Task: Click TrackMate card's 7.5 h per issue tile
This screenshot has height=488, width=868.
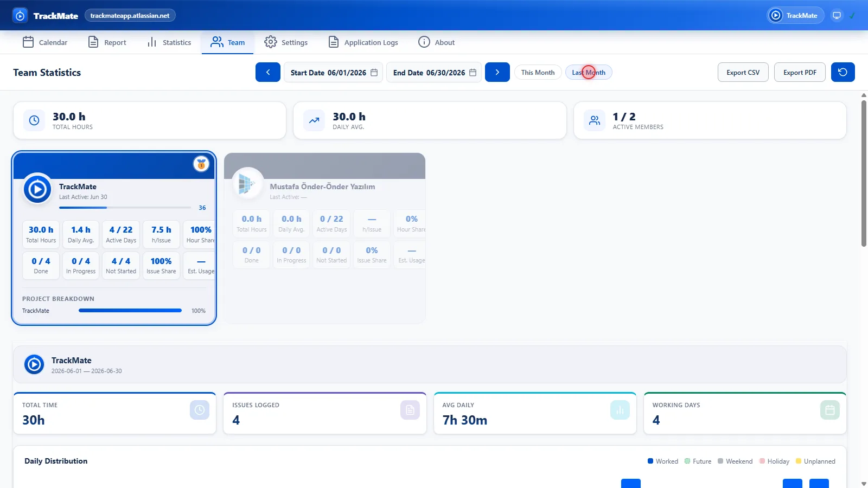Action: point(161,235)
